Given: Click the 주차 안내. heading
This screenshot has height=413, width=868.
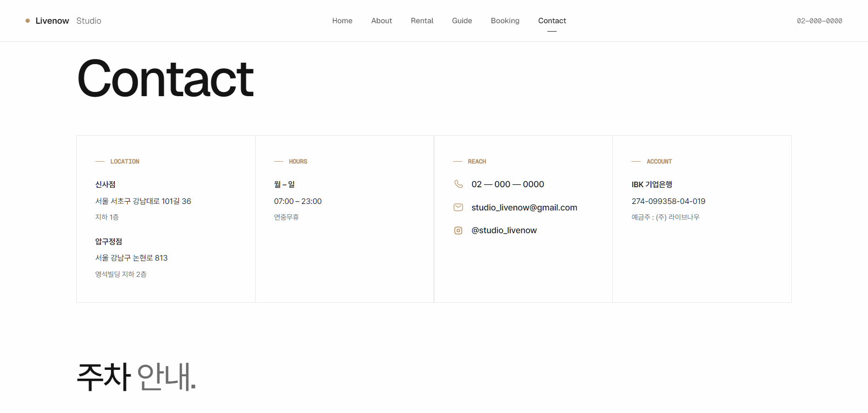Looking at the screenshot, I should [x=137, y=377].
